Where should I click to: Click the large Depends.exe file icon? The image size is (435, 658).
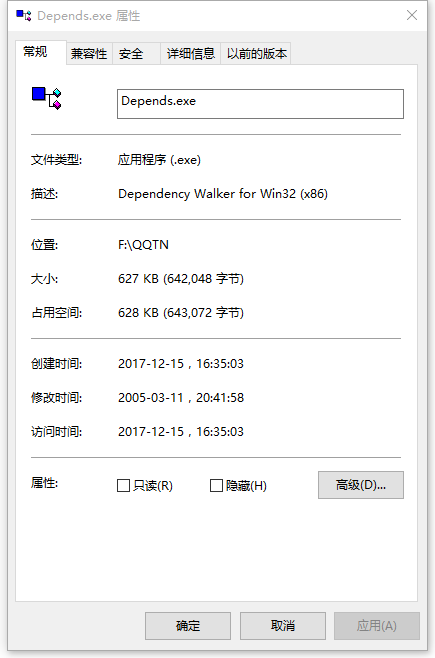tap(47, 98)
